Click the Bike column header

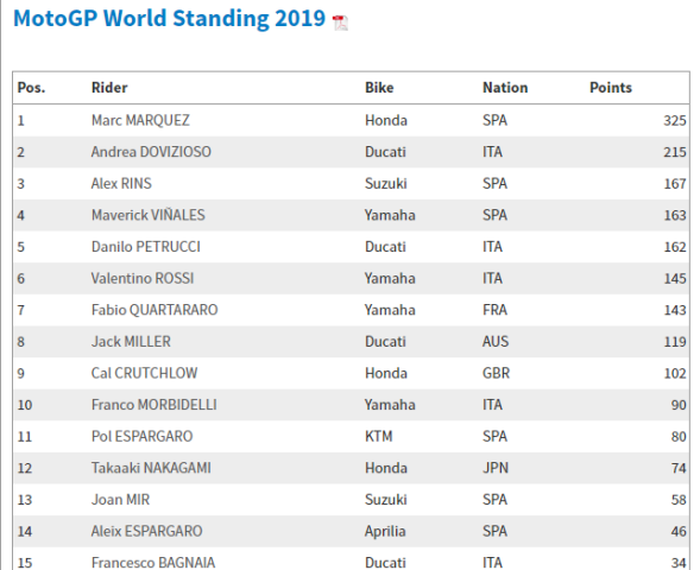(379, 87)
